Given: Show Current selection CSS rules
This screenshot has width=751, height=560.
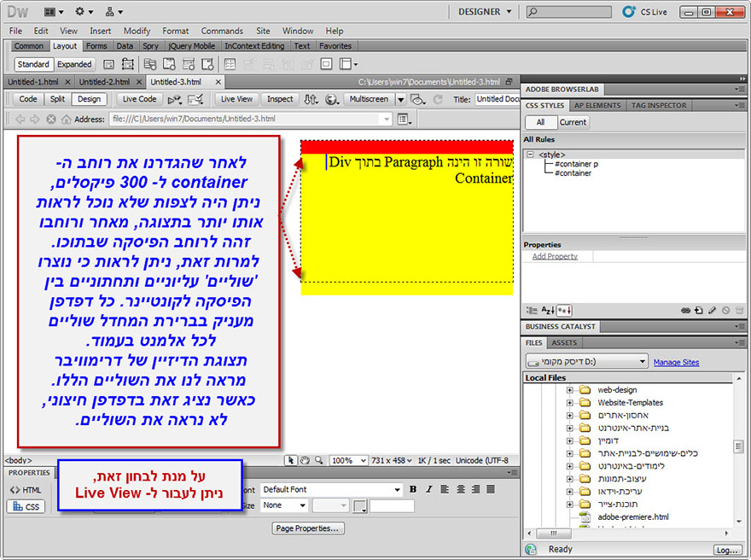Looking at the screenshot, I should tap(573, 123).
